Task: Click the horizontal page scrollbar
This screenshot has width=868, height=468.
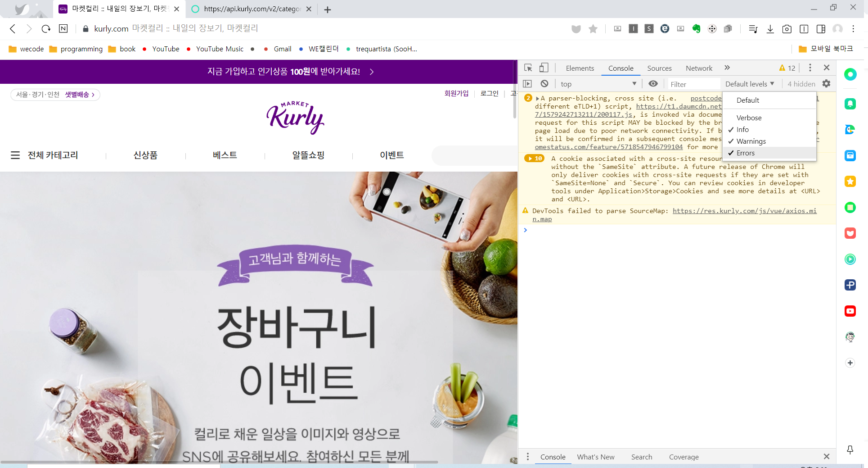Action: [219, 462]
